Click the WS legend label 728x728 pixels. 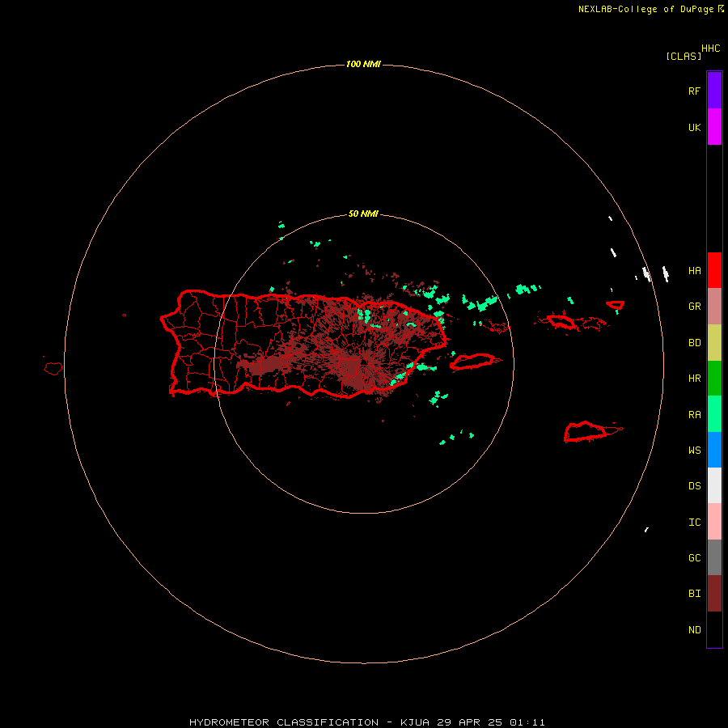coord(694,450)
